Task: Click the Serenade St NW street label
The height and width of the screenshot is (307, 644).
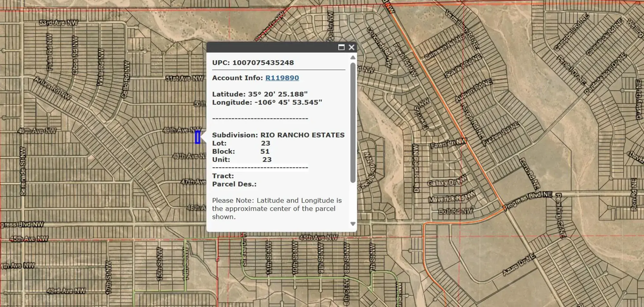Action: tap(23, 171)
